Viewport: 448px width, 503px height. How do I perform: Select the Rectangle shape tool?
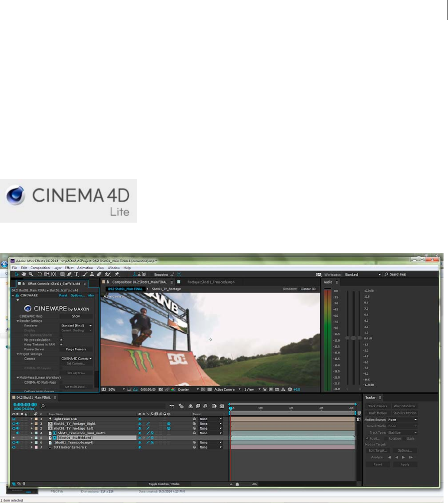63,274
